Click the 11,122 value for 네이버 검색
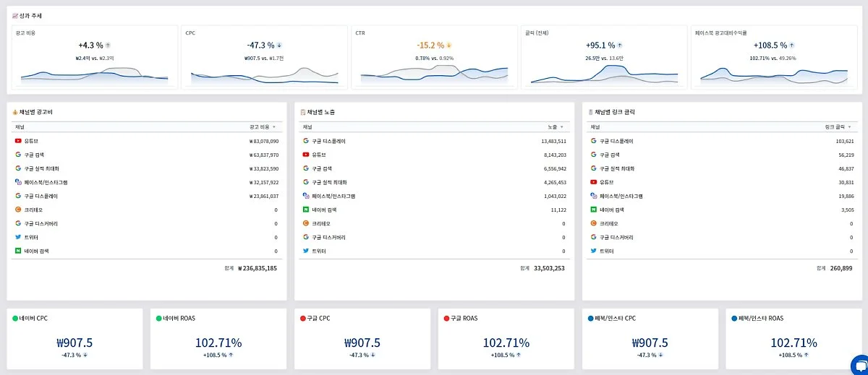868x375 pixels. point(558,210)
